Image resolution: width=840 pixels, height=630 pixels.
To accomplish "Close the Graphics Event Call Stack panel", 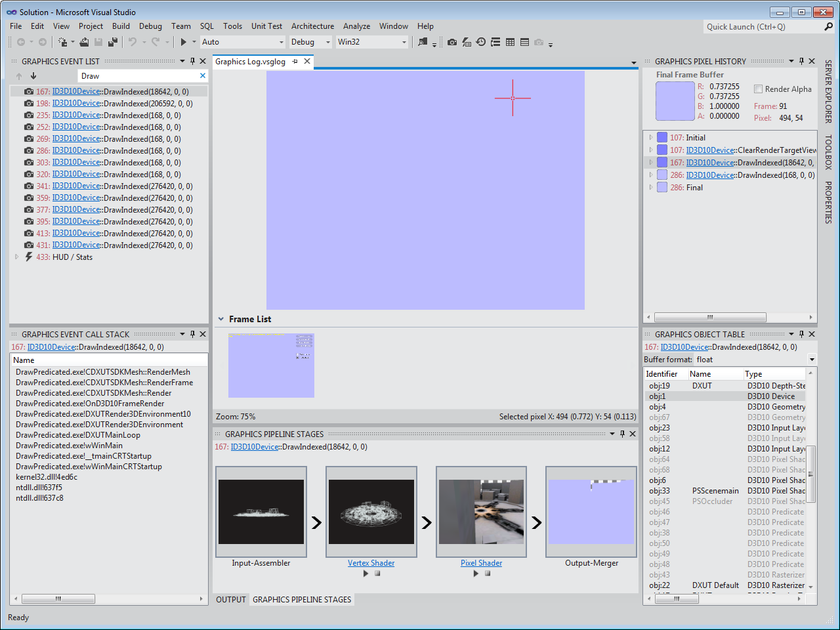I will (x=203, y=334).
